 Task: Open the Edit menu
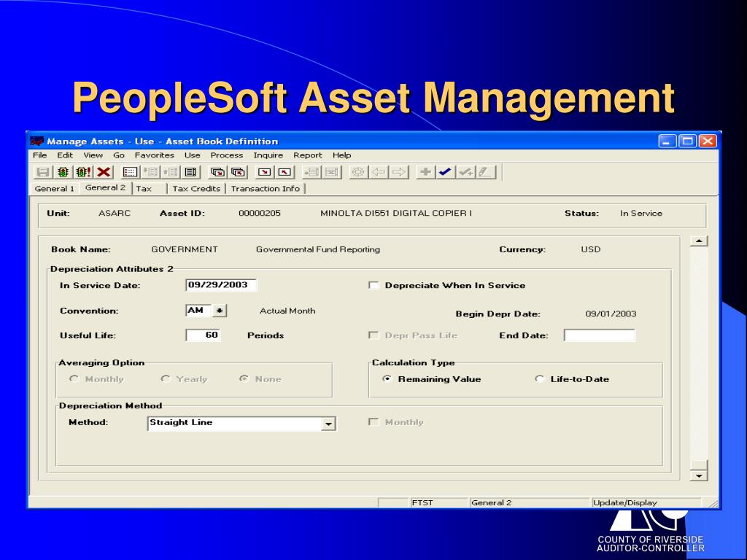pos(65,155)
